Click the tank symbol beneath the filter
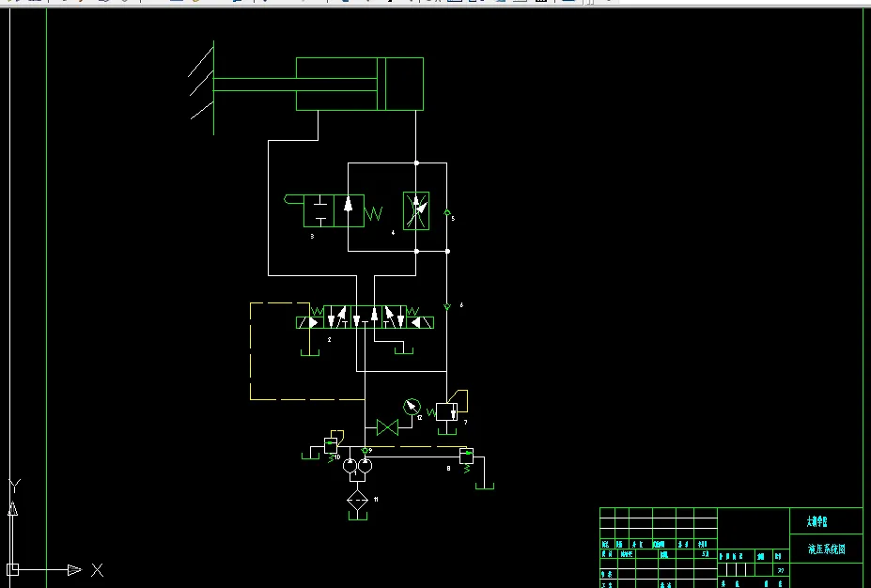This screenshot has height=588, width=871. (358, 517)
